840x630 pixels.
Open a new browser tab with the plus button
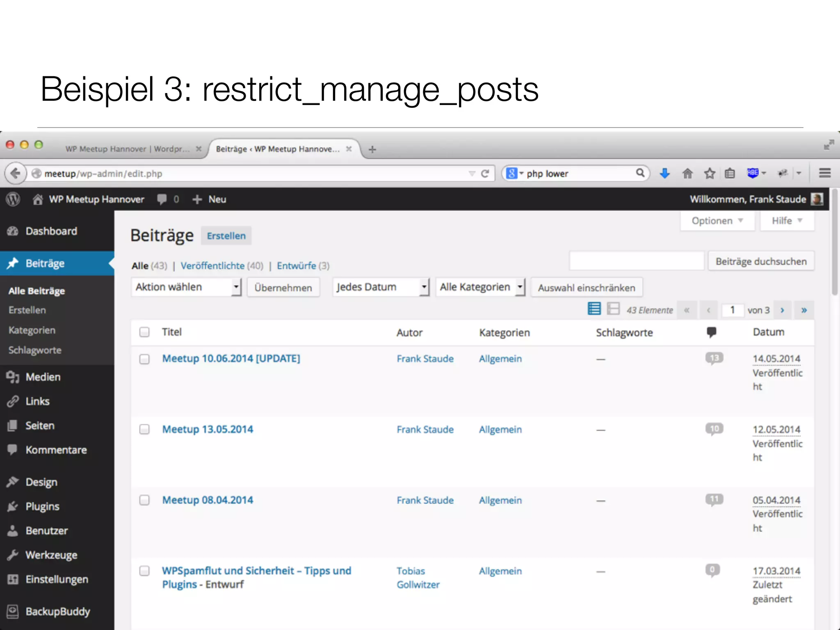372,149
